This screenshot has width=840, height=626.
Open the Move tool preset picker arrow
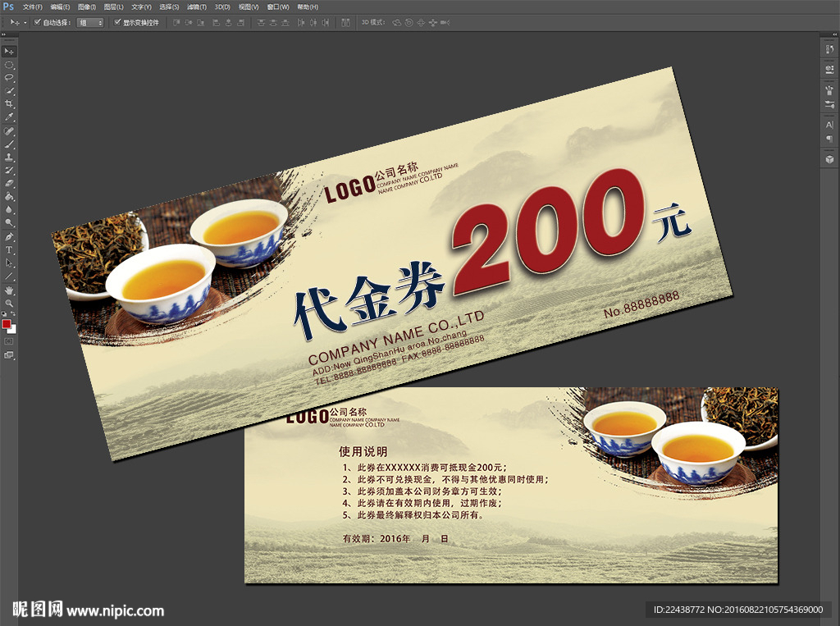click(25, 23)
